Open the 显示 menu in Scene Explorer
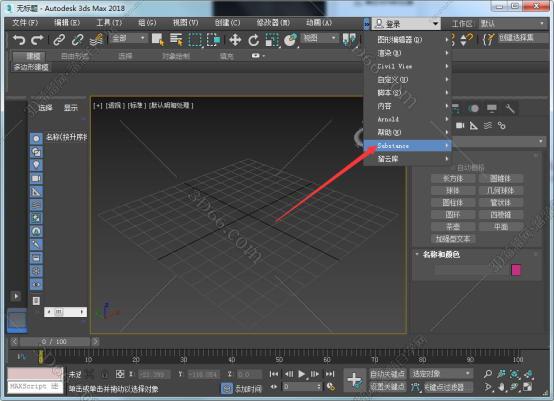554x401 pixels. pos(71,108)
